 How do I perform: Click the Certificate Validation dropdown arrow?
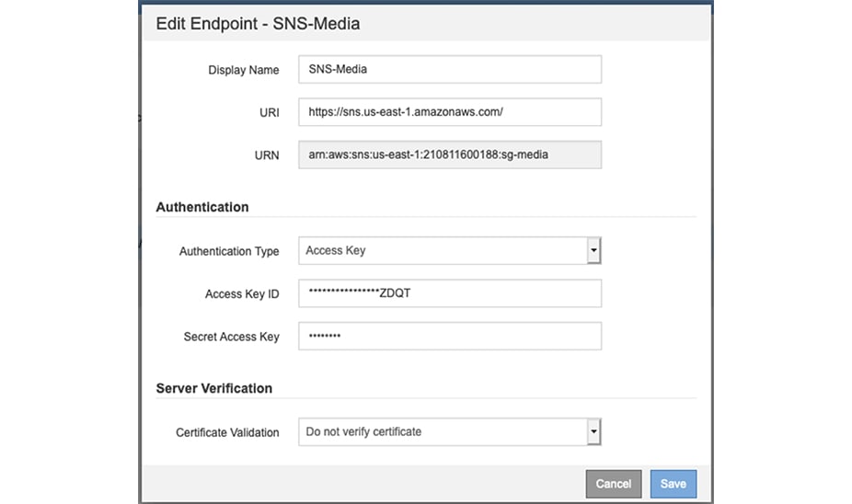pos(593,431)
